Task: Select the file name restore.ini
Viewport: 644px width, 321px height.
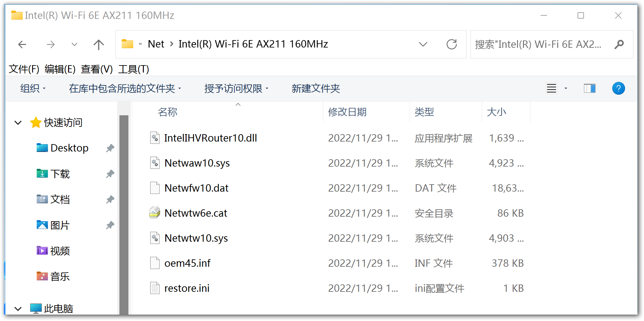Action: (187, 288)
